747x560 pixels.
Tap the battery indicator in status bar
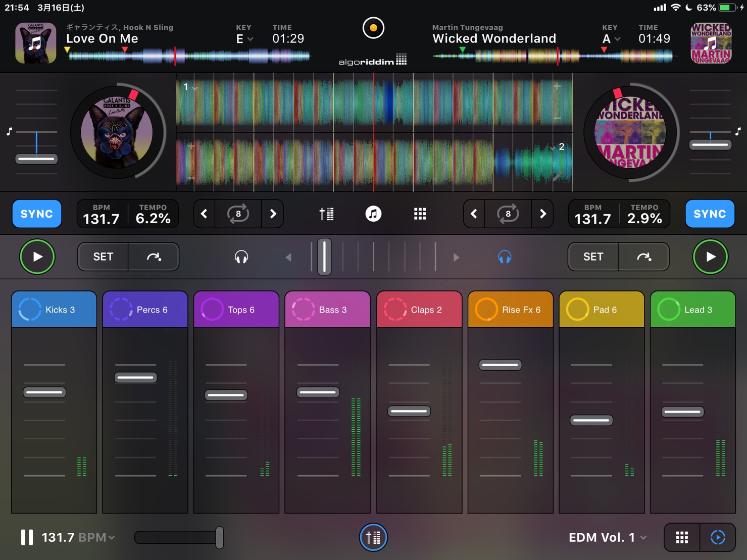click(727, 8)
